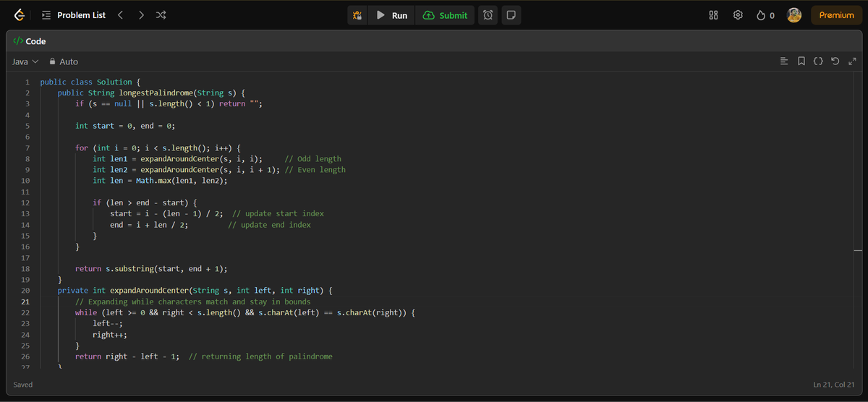Click the 'public class Solution {' line
This screenshot has width=868, height=402.
point(90,82)
